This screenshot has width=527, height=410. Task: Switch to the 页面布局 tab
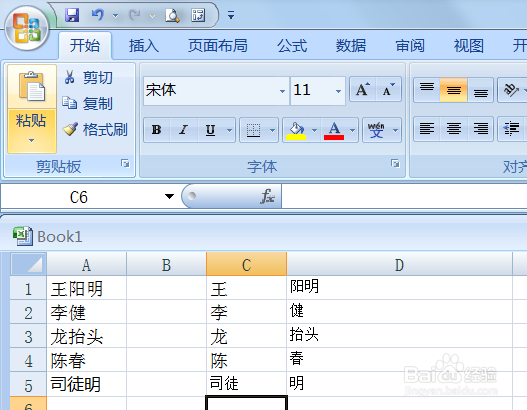218,46
